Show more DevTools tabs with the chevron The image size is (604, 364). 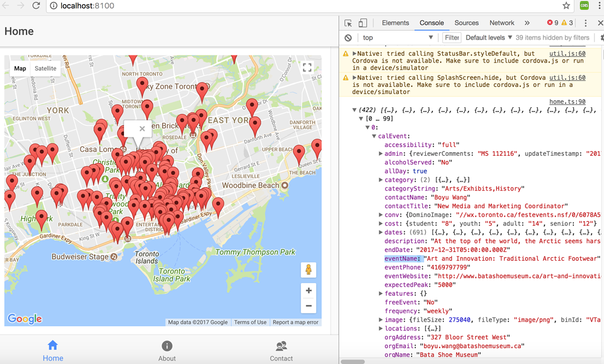[x=527, y=23]
